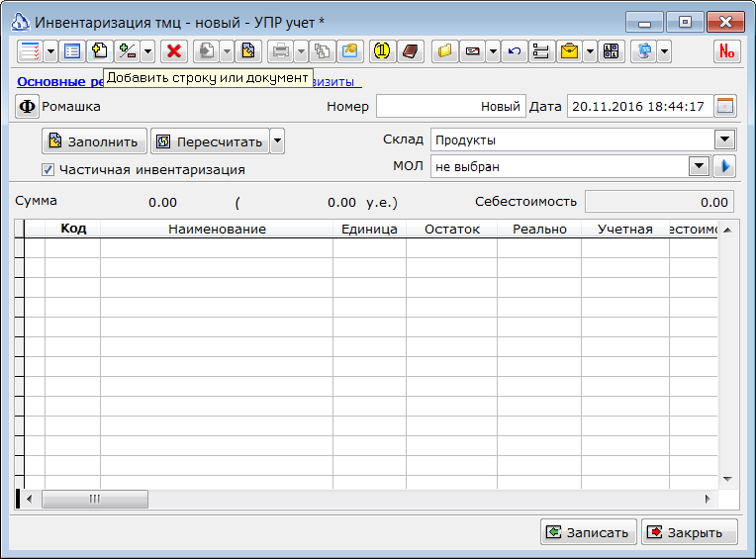The height and width of the screenshot is (559, 756).
Task: Click the Код column header
Action: click(73, 229)
